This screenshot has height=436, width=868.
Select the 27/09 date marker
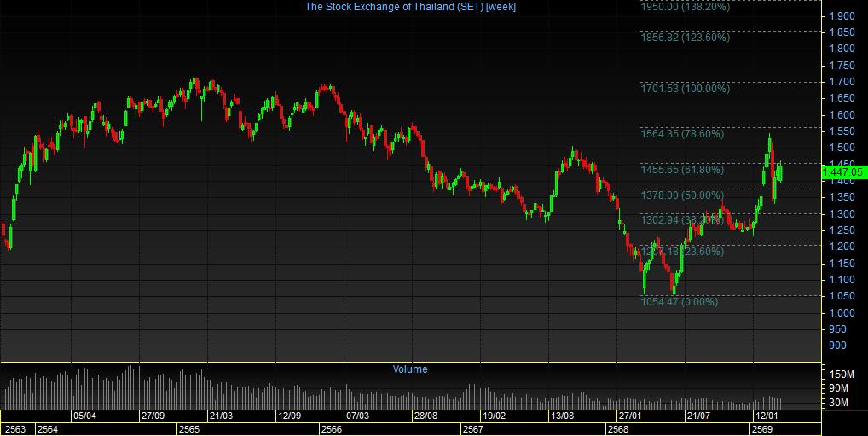point(153,416)
